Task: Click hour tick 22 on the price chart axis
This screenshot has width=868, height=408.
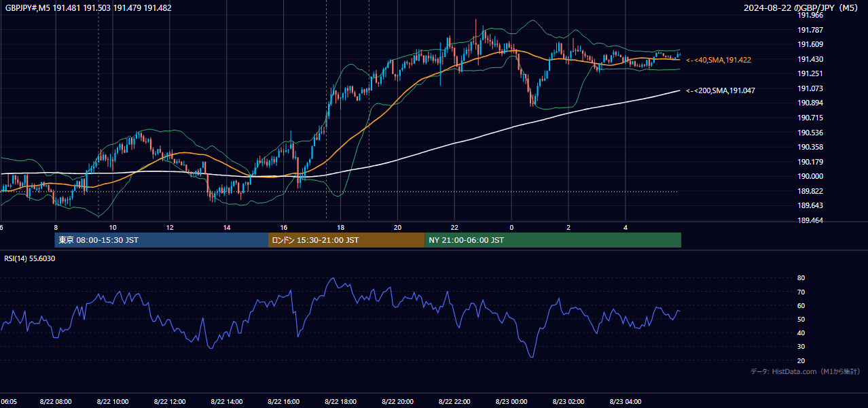Action: click(455, 227)
